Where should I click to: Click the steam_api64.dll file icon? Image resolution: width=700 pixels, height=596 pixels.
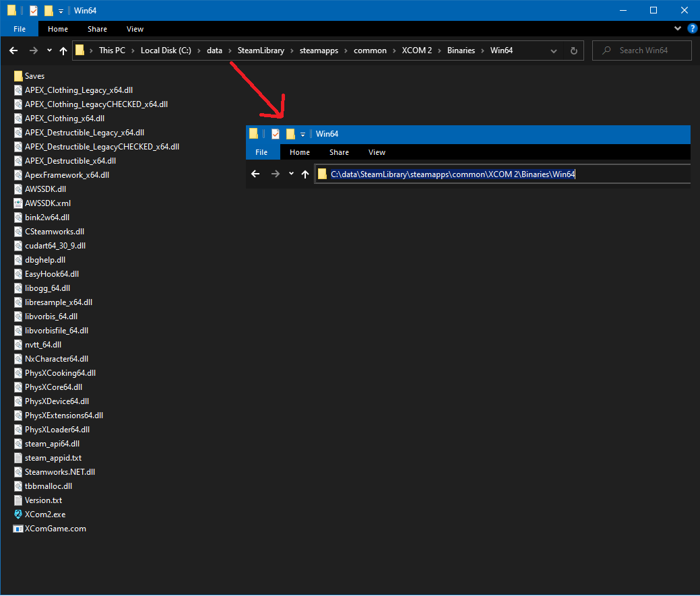18,444
